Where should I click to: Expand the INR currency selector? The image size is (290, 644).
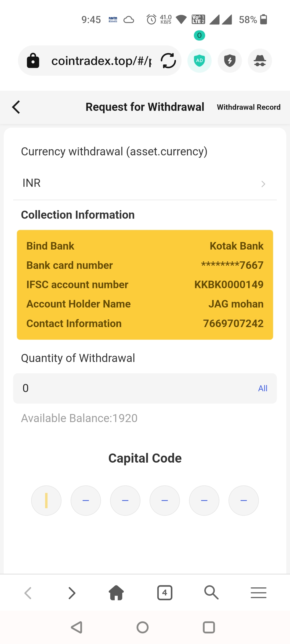145,184
